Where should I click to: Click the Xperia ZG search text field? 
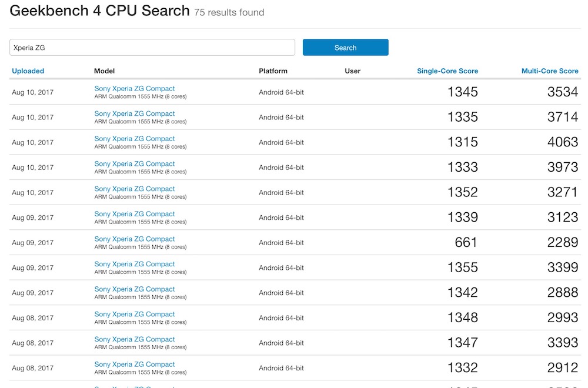[152, 48]
